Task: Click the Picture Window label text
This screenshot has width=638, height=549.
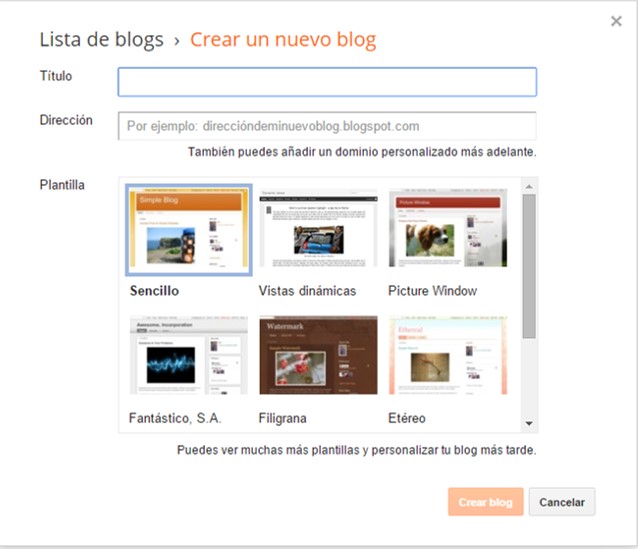Action: click(432, 291)
